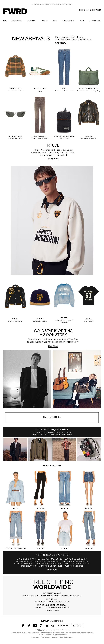The width and height of the screenshot is (104, 644).
Task: Open the Pinterest icon
Action: (x=41, y=626)
